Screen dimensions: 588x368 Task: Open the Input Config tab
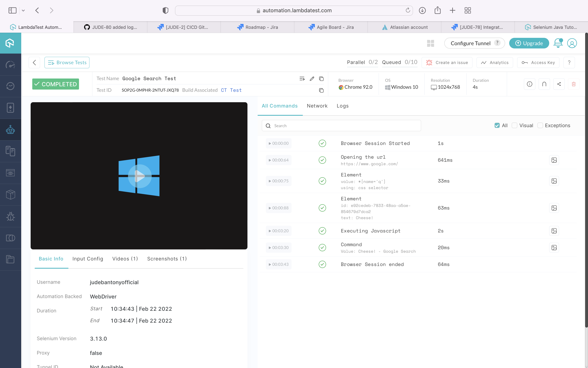tap(88, 259)
